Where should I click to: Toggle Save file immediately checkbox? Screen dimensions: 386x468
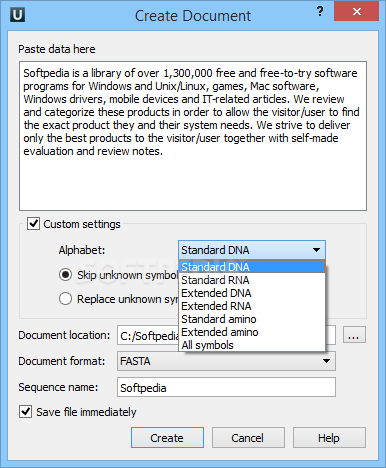[26, 412]
